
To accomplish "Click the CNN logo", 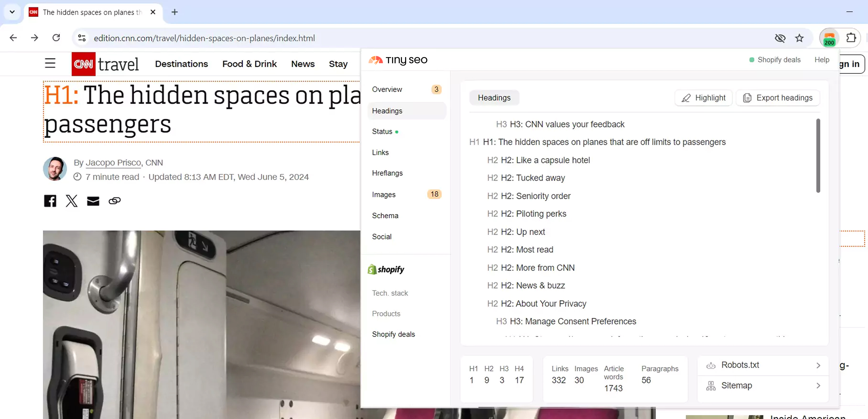I will 83,64.
